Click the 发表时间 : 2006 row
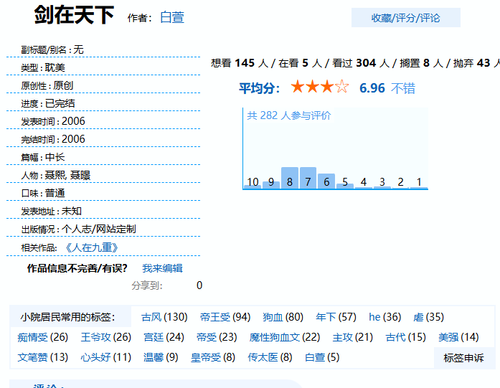 coord(103,121)
